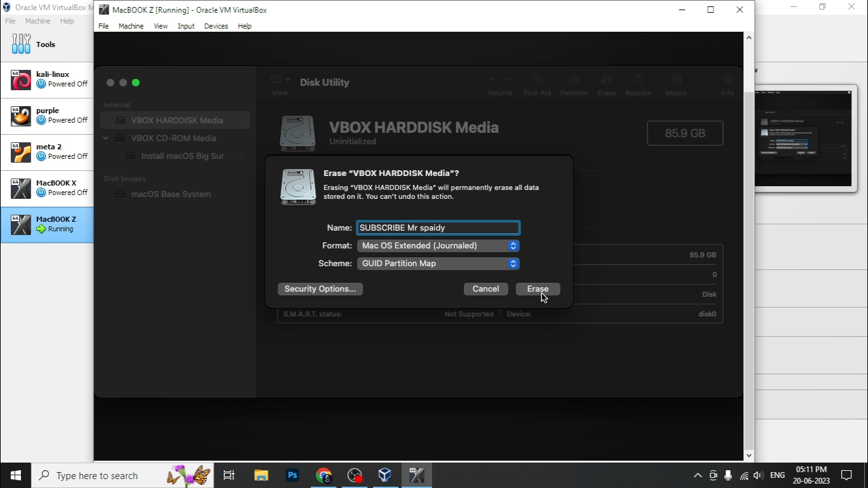This screenshot has width=868, height=488.
Task: Click the 85.9 GB capacity box
Action: coord(685,133)
